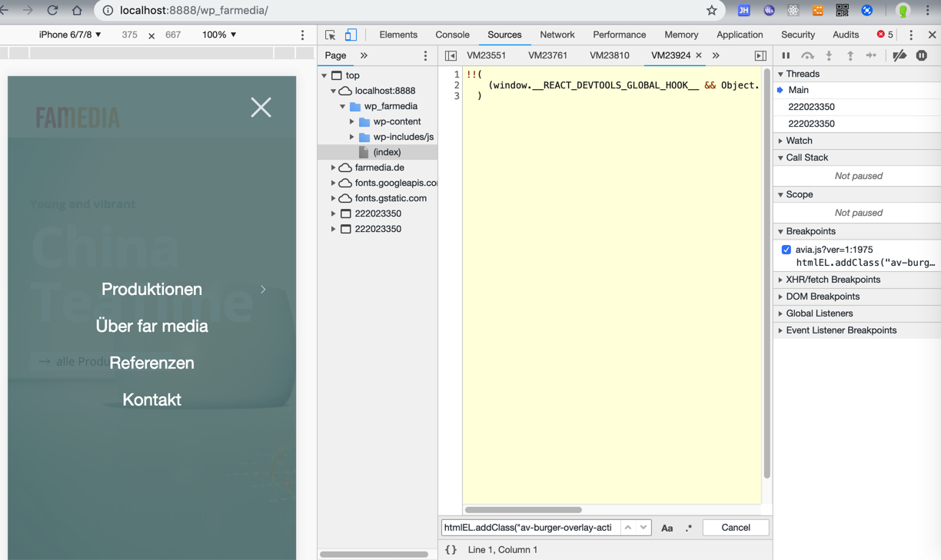Toggle pause on exceptions
Image resolution: width=941 pixels, height=560 pixels.
coord(921,55)
